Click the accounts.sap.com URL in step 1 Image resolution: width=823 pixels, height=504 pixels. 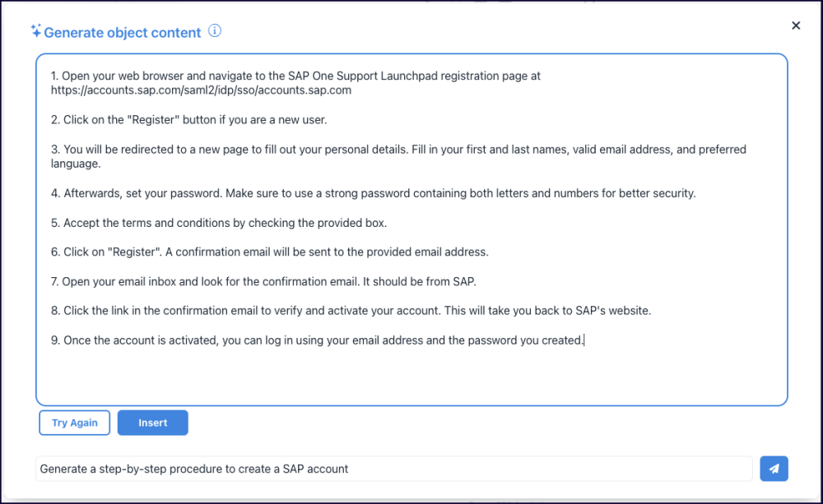point(201,90)
